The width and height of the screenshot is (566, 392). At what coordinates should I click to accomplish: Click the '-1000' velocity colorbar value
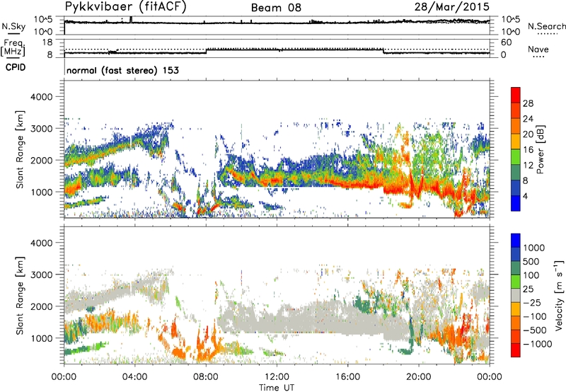[x=538, y=344]
